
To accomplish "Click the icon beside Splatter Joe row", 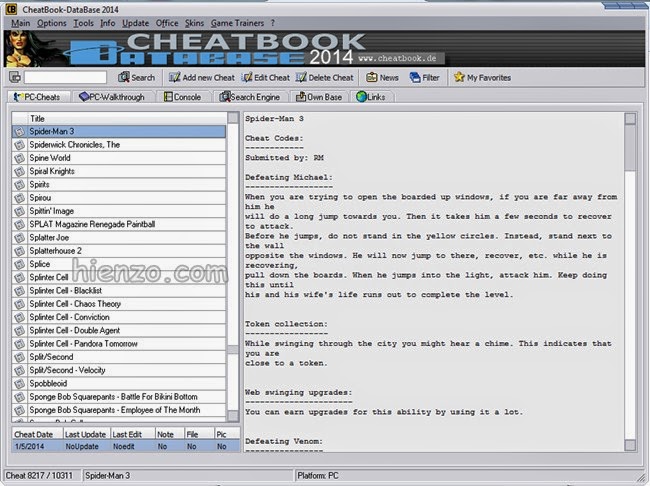I will (19, 238).
